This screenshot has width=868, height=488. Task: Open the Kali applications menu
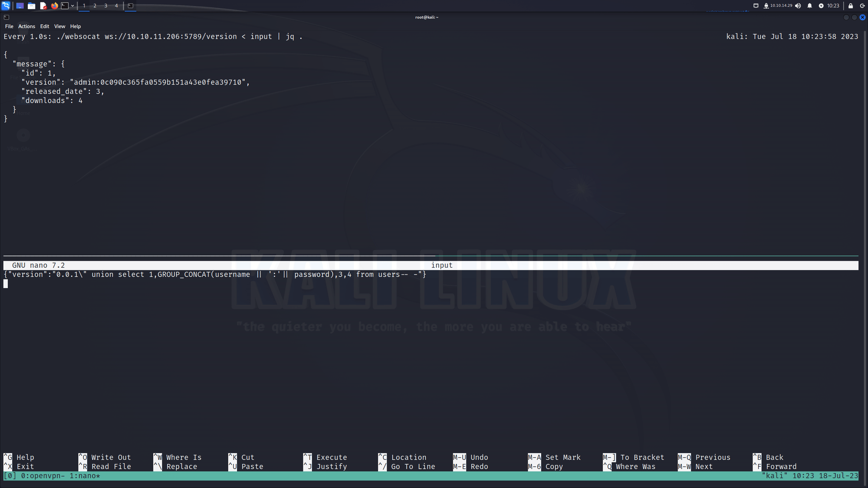[x=6, y=6]
